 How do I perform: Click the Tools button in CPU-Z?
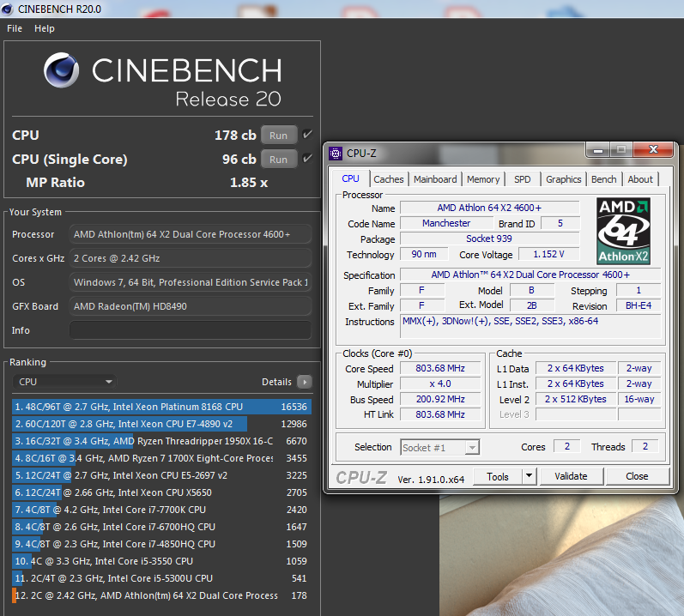tap(498, 476)
